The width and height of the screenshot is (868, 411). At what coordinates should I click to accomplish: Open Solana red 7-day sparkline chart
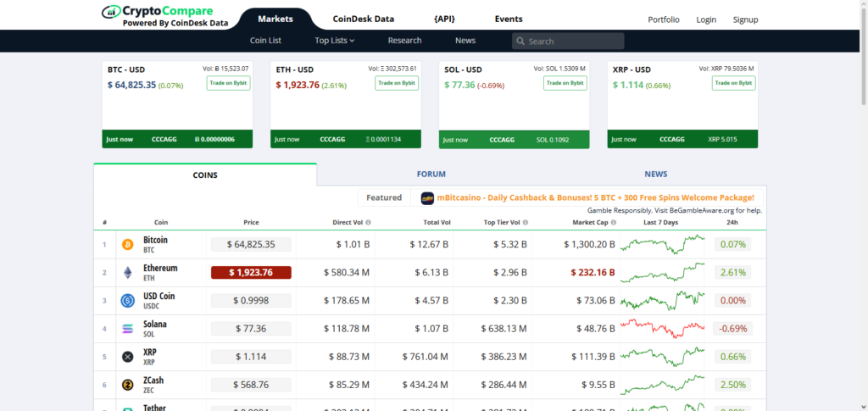click(x=663, y=329)
